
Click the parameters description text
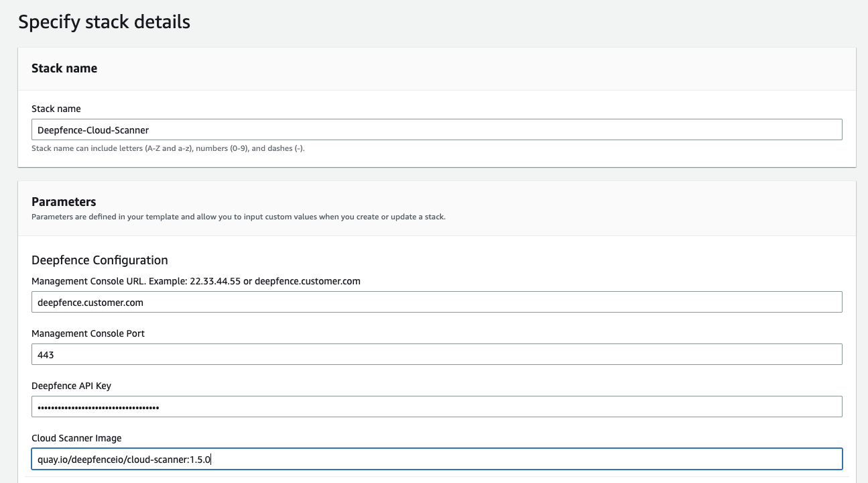[x=239, y=217]
